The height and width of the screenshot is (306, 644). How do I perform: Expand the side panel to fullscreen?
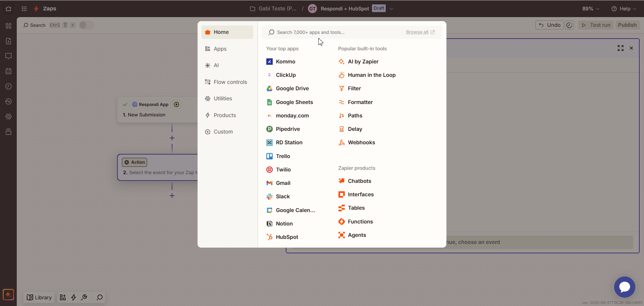(x=621, y=48)
